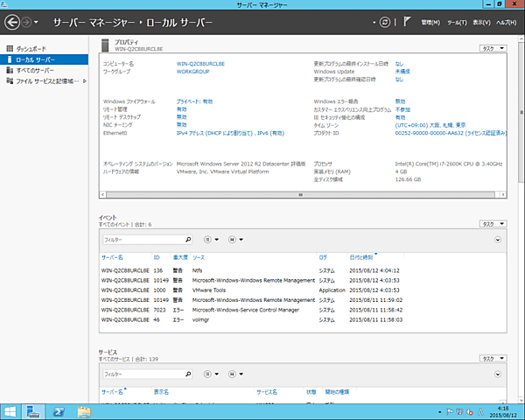This screenshot has width=525, height=420.
Task: Click the WORKGROUP workgroup link
Action: [193, 73]
